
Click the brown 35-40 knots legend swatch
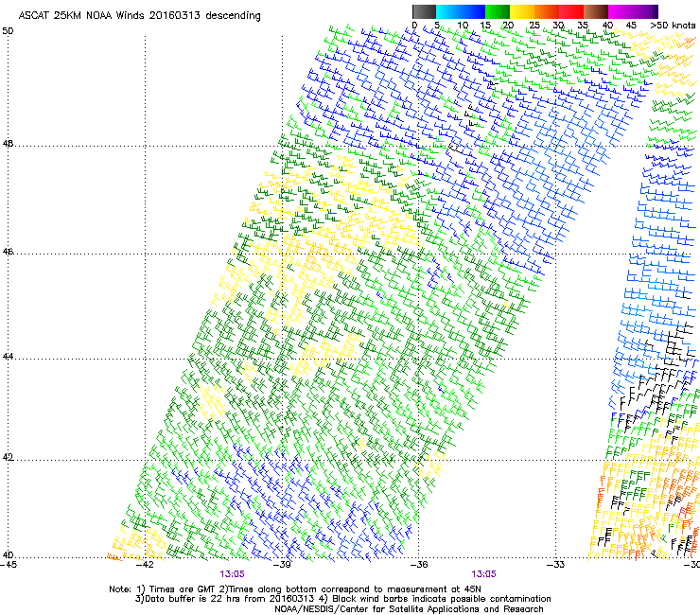click(596, 11)
